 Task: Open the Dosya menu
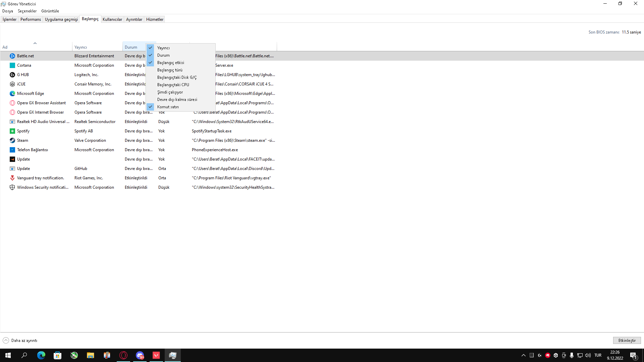click(x=8, y=11)
